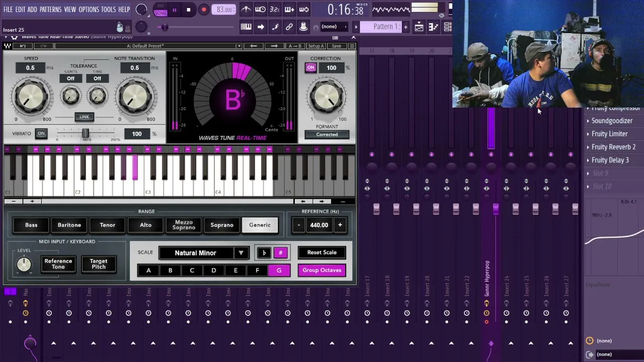This screenshot has width=644, height=362.
Task: Open the playlist view icon
Action: (x=419, y=27)
